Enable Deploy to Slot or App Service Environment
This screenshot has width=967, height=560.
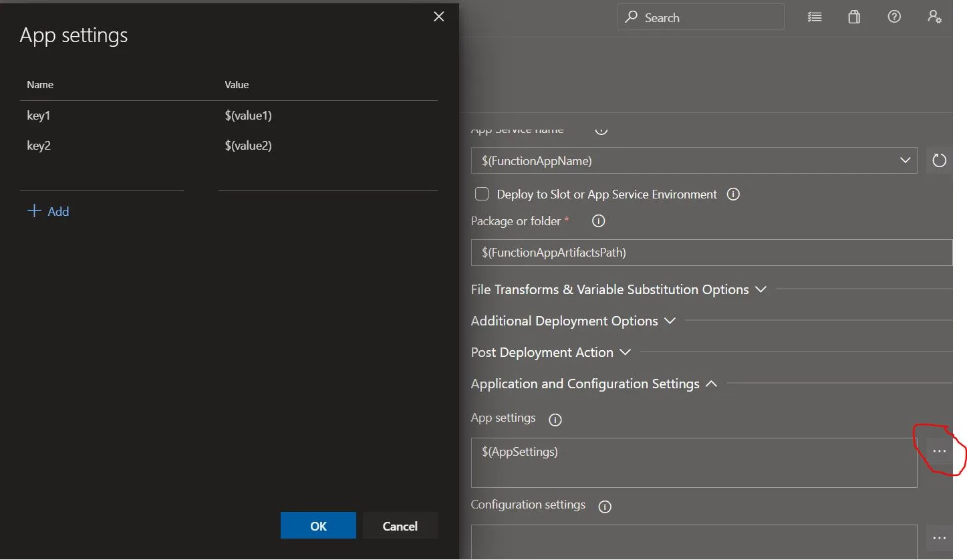[x=481, y=194]
